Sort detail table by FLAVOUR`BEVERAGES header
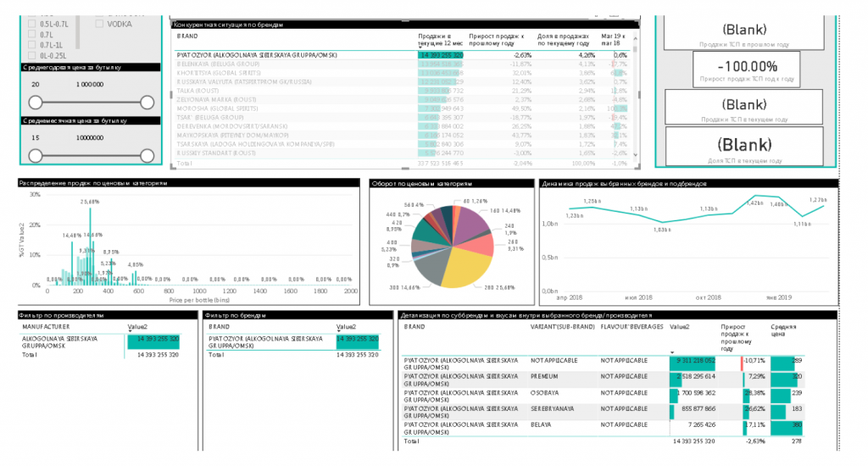The height and width of the screenshot is (466, 868). pyautogui.click(x=632, y=327)
